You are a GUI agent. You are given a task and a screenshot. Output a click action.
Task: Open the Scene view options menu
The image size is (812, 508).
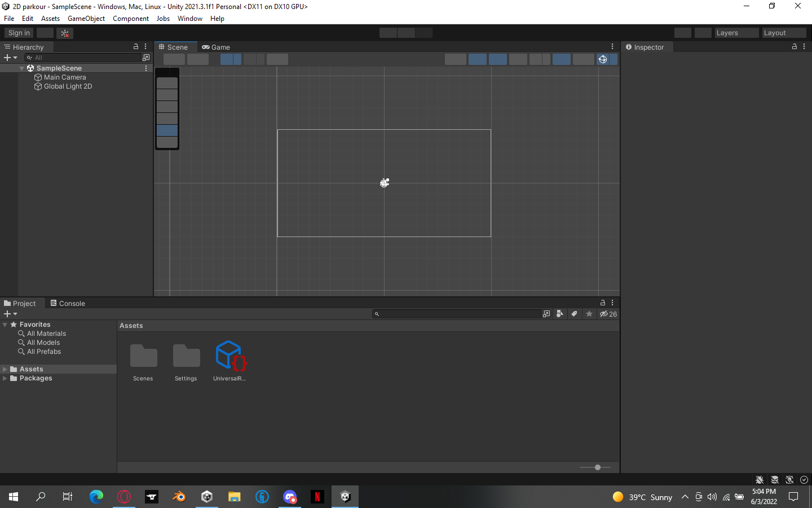click(612, 47)
